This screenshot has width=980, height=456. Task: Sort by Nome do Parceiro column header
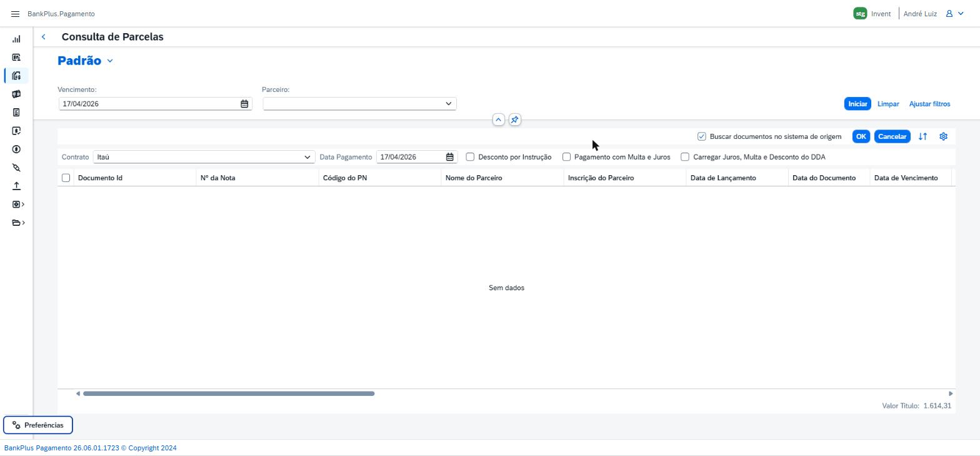coord(502,178)
